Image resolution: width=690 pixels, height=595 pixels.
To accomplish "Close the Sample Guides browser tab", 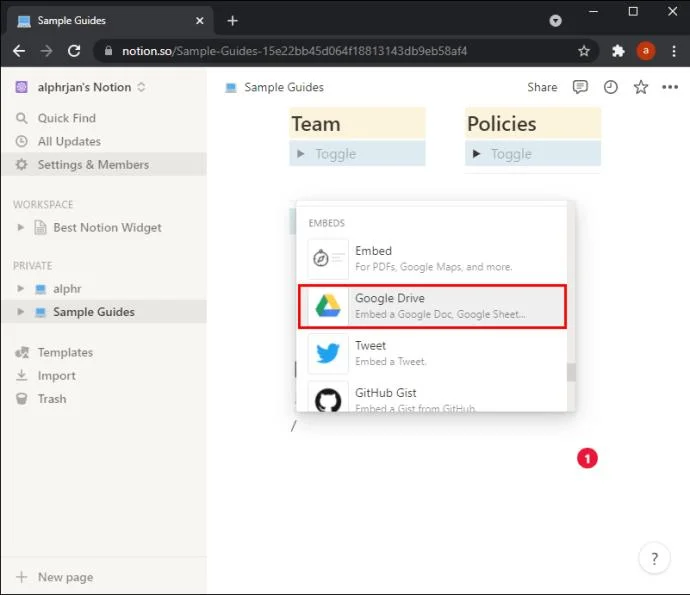I will click(x=199, y=21).
